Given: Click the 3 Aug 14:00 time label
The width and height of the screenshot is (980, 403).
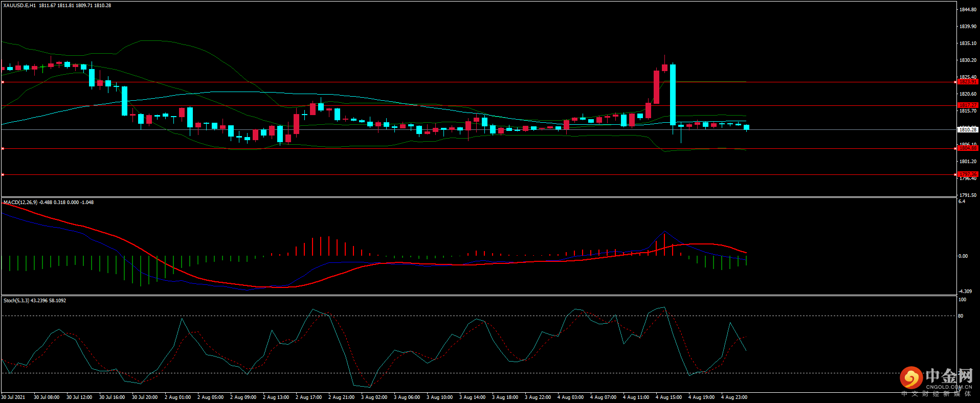Looking at the screenshot, I should (472, 397).
